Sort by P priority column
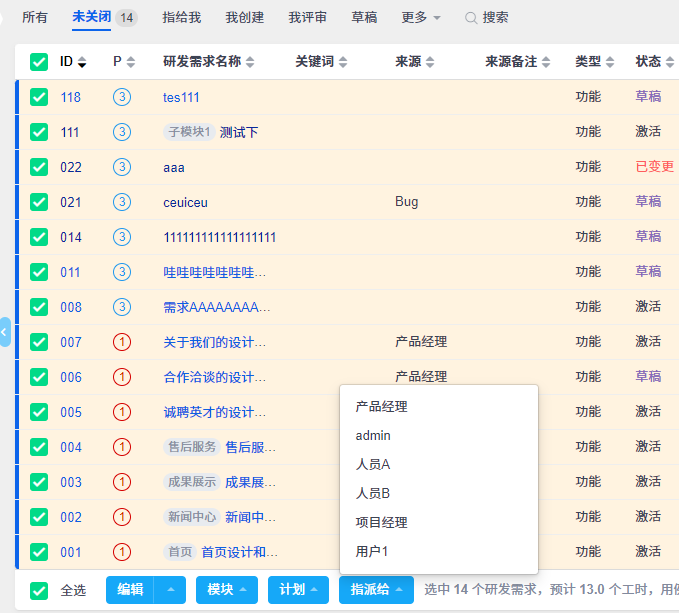The height and width of the screenshot is (613, 679). click(x=131, y=62)
